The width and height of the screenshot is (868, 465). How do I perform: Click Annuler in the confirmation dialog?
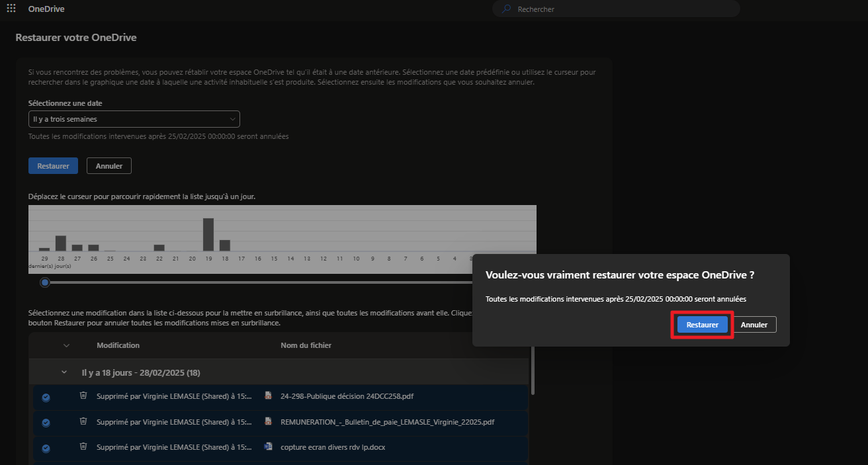[754, 325]
